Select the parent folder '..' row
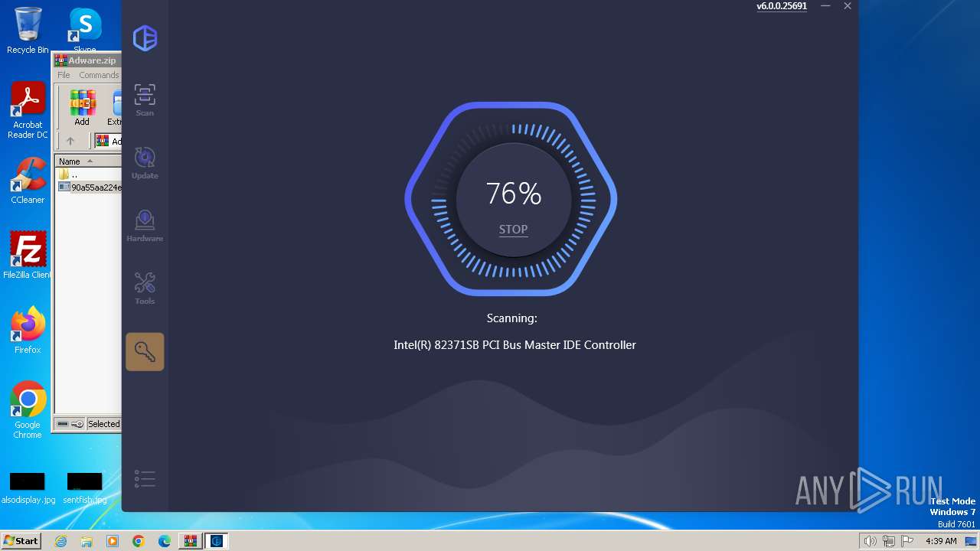 click(88, 174)
